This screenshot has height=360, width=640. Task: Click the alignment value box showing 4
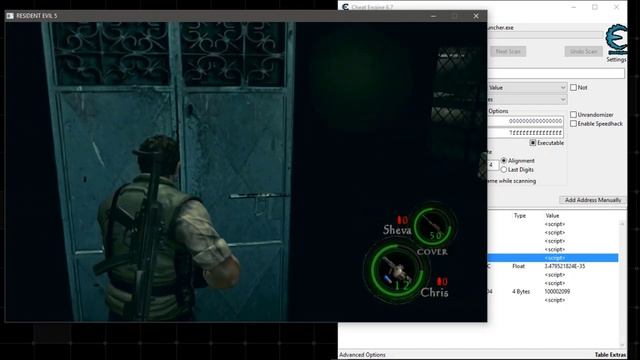pyautogui.click(x=493, y=165)
